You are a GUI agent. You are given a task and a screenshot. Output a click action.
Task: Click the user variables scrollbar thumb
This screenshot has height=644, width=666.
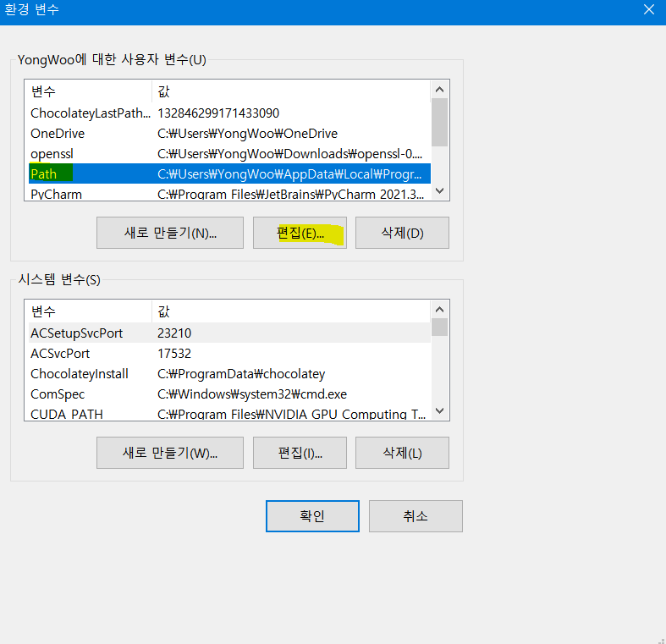(x=439, y=123)
